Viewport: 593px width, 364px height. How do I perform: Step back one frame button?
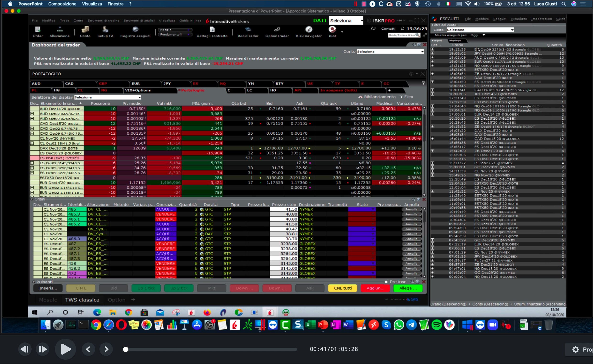click(x=25, y=349)
